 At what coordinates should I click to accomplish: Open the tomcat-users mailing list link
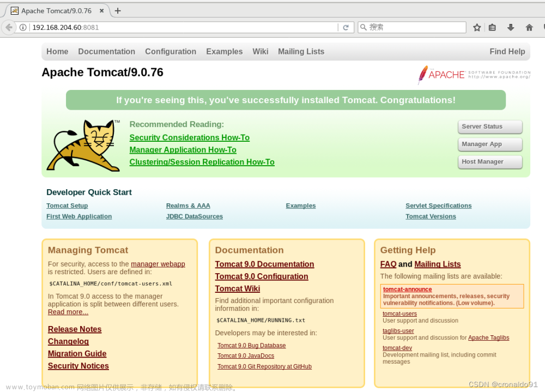pyautogui.click(x=399, y=313)
